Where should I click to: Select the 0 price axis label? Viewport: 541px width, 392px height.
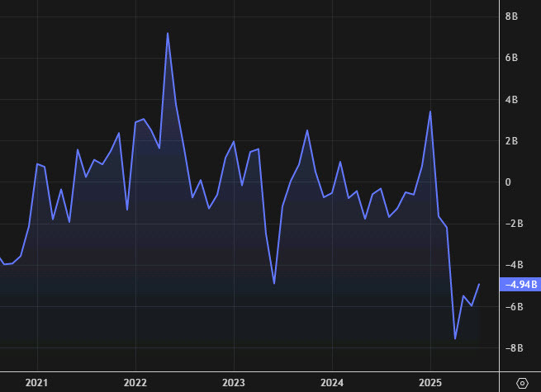coord(508,182)
